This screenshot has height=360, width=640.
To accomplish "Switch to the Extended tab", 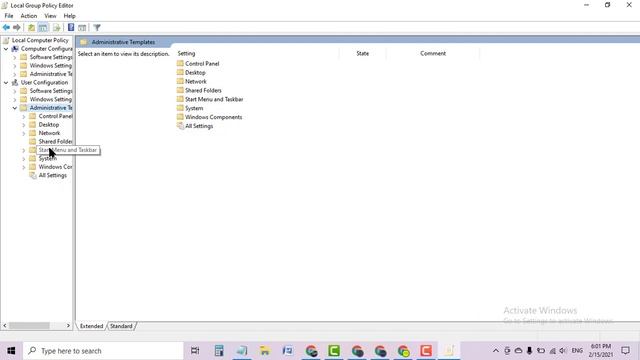I will [91, 326].
